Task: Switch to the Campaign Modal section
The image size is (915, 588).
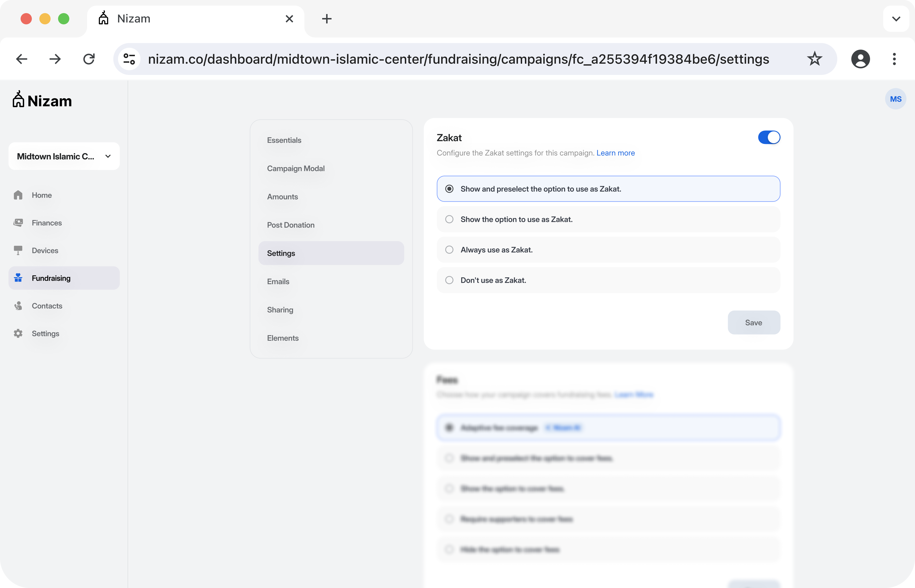Action: click(x=295, y=168)
